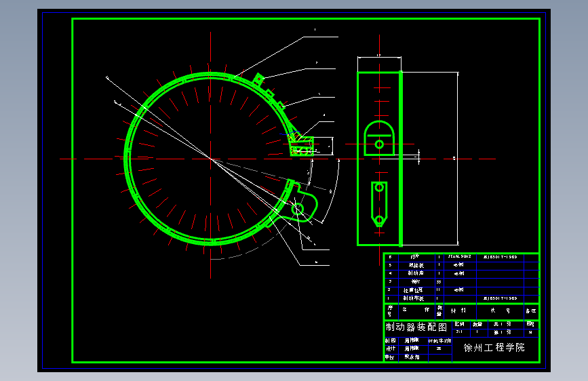Click the '材料' material column header
588x381 pixels.
(458, 310)
